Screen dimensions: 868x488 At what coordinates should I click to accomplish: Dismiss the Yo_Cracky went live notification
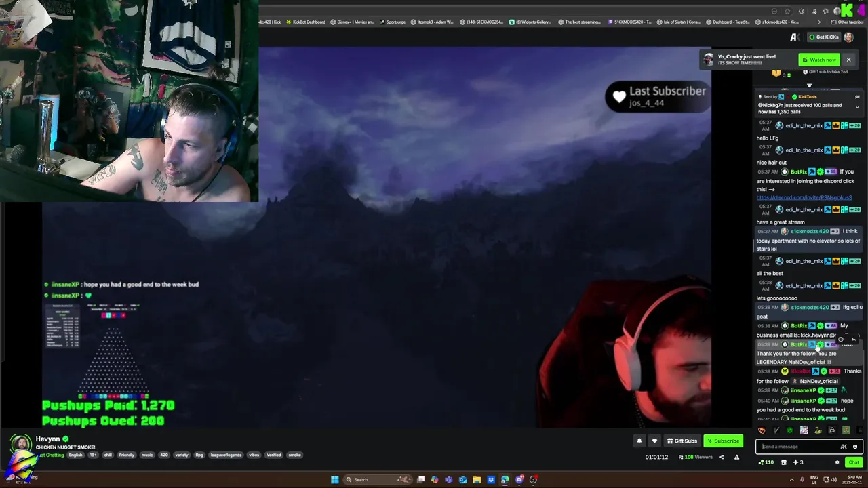(x=848, y=60)
